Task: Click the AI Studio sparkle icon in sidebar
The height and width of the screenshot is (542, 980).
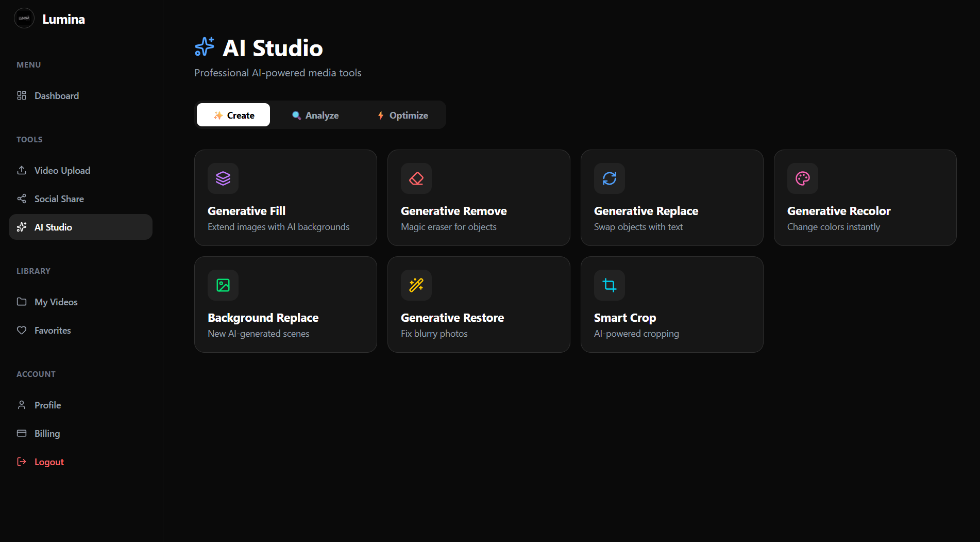Action: coord(22,226)
